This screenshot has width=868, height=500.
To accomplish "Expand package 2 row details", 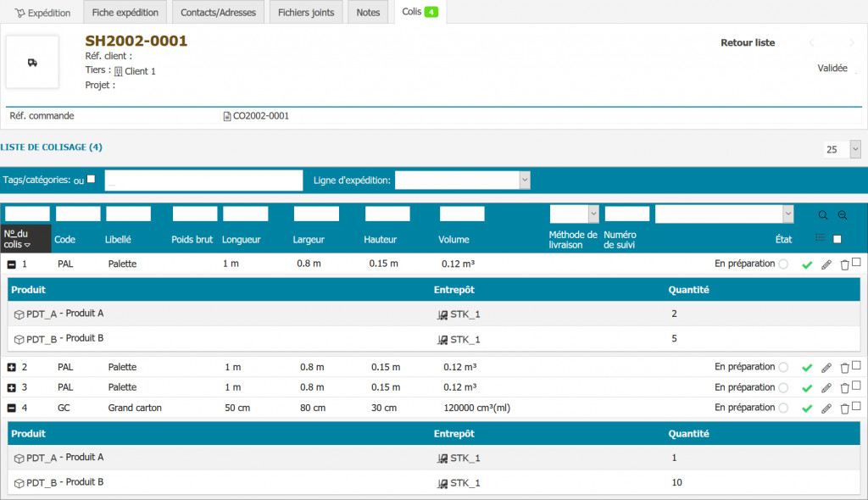I will [x=11, y=368].
